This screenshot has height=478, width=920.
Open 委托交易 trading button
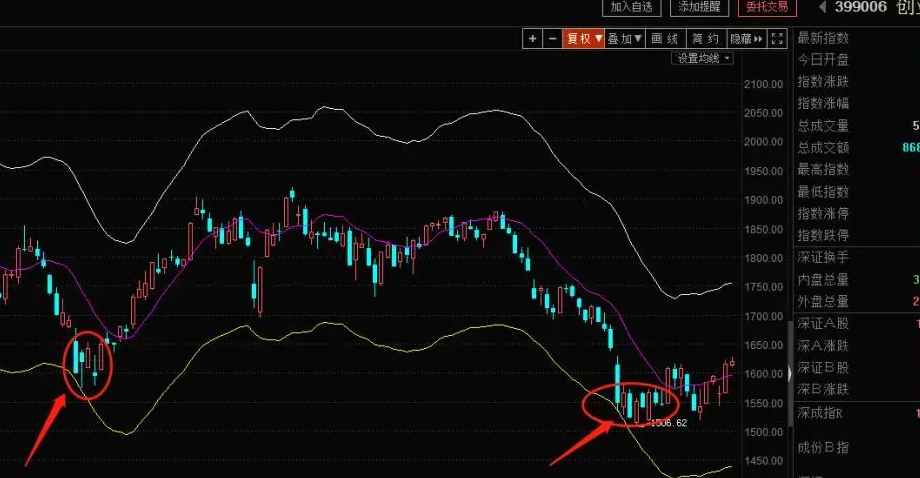coord(767,7)
